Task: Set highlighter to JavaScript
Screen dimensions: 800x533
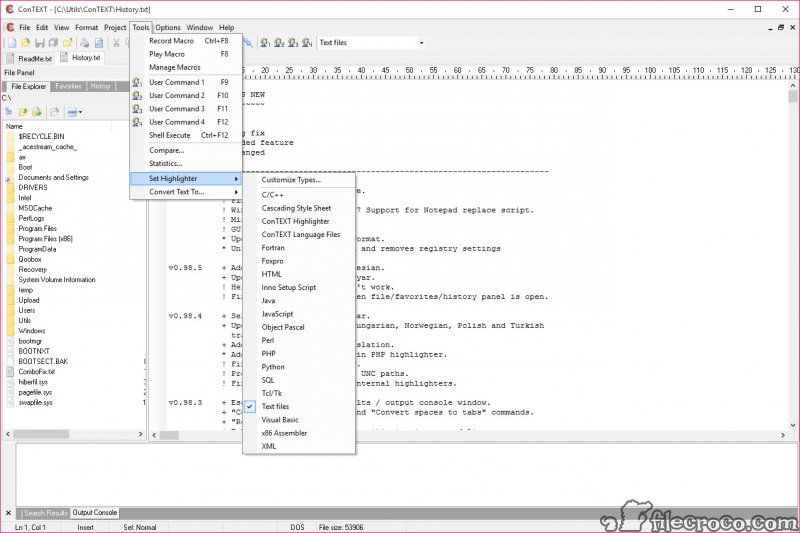Action: pyautogui.click(x=299, y=314)
